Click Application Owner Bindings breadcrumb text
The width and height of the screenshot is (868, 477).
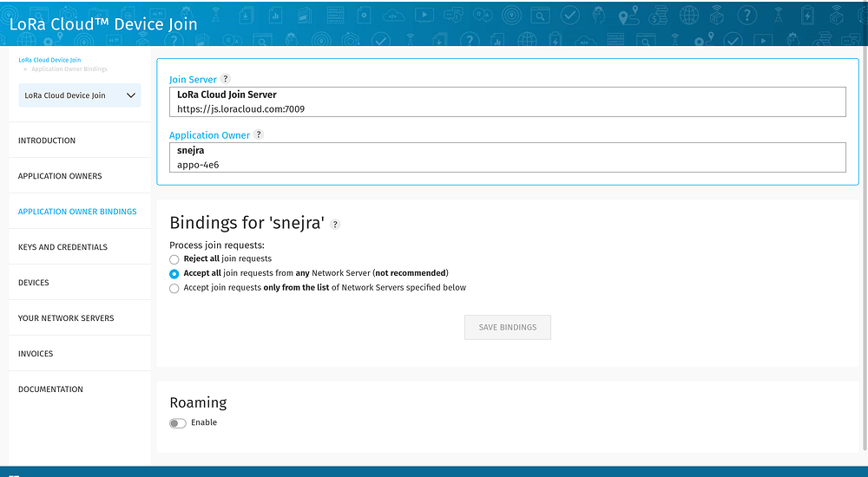click(69, 69)
